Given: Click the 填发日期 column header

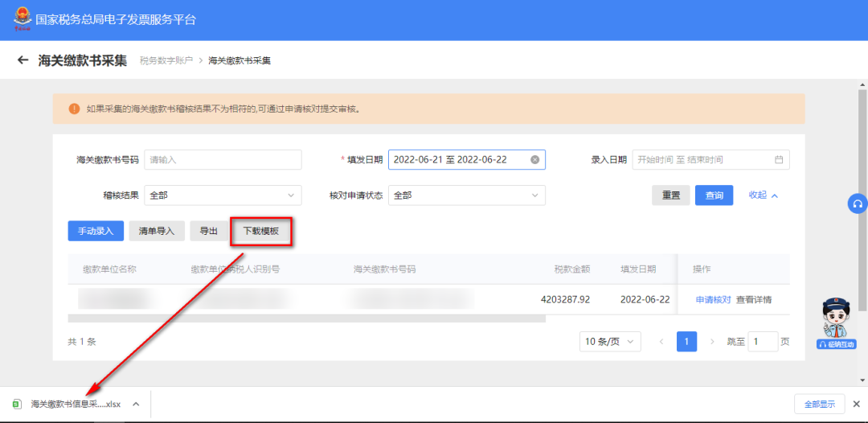Looking at the screenshot, I should 638,269.
